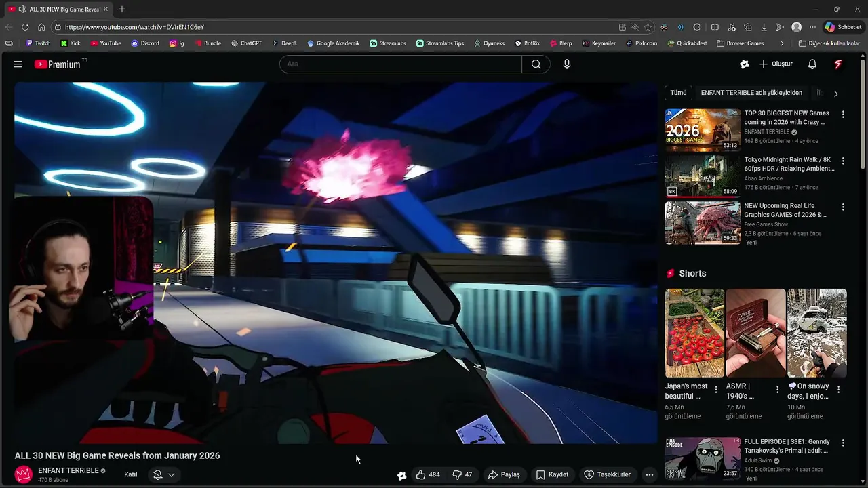
Task: Mute tab via speaker icon on tab
Action: pos(22,9)
